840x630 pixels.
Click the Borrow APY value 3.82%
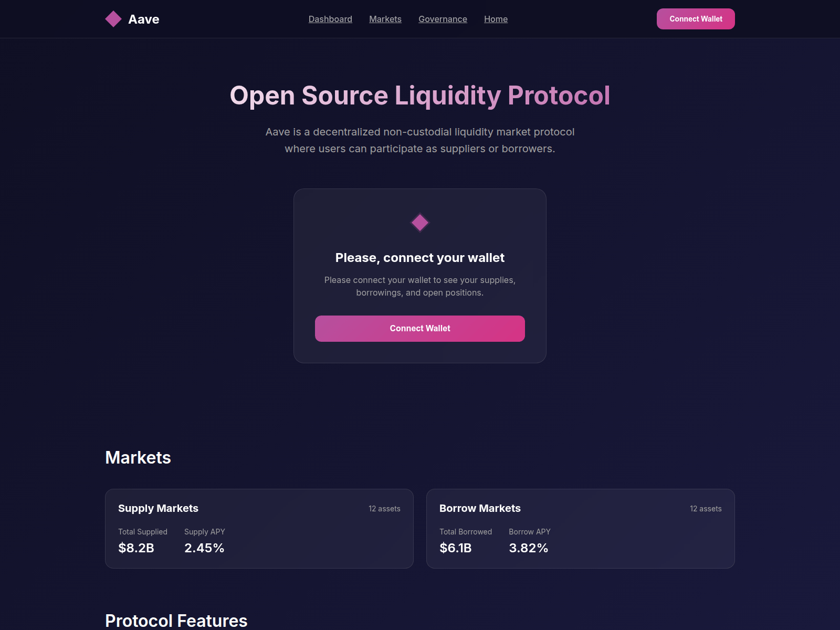tap(528, 548)
